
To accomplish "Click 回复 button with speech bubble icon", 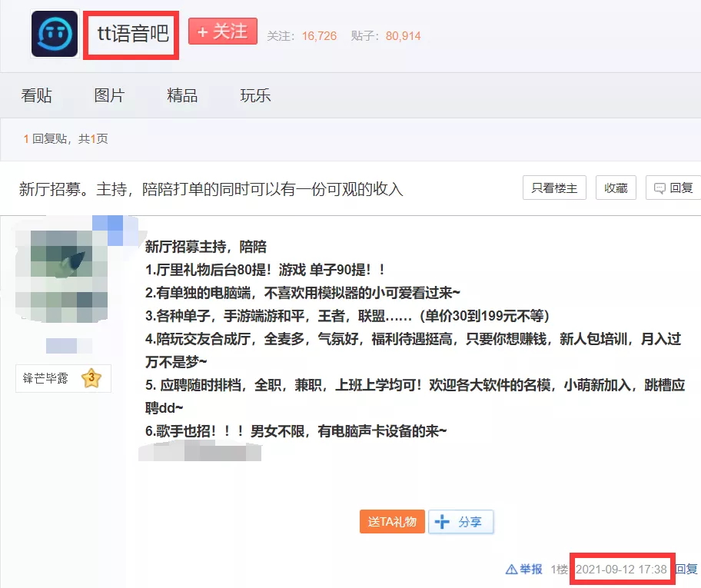I will coord(673,188).
